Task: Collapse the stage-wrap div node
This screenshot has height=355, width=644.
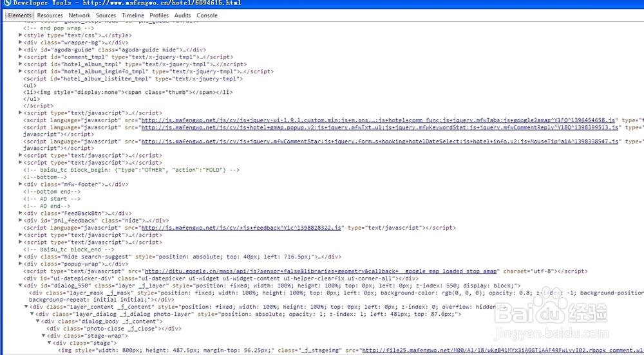Action: tap(43, 336)
